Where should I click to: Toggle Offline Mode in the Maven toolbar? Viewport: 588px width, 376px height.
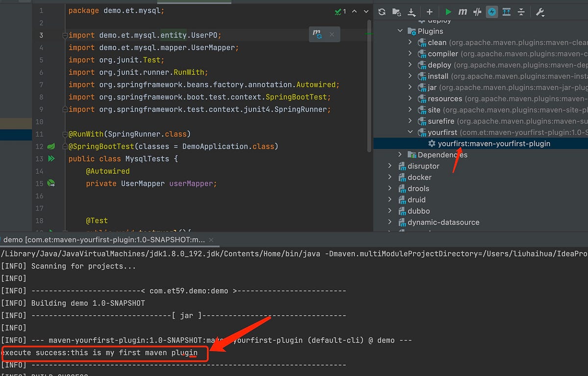[492, 11]
